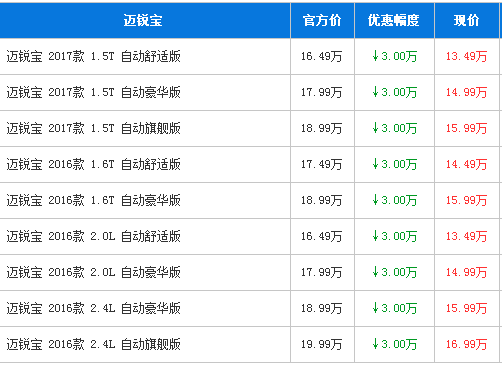Choose 迈锐宝 2016款 2.0L 自动舒适版 model
This screenshot has height=366, width=502.
[x=93, y=236]
